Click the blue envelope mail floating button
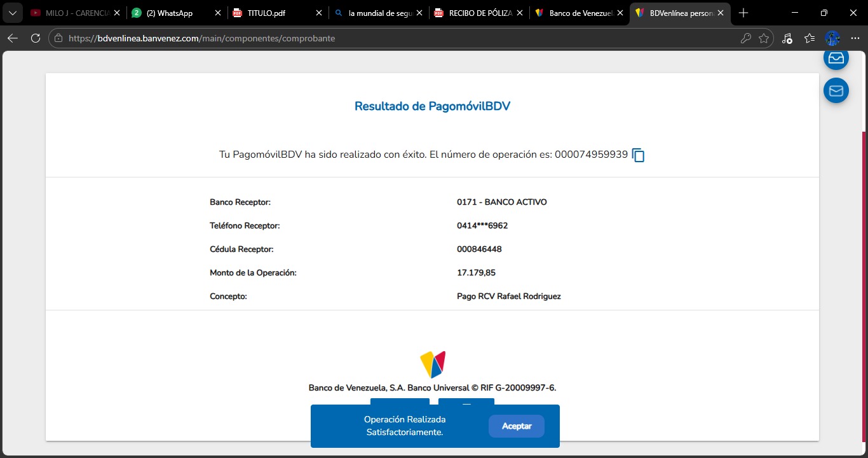 (x=836, y=91)
